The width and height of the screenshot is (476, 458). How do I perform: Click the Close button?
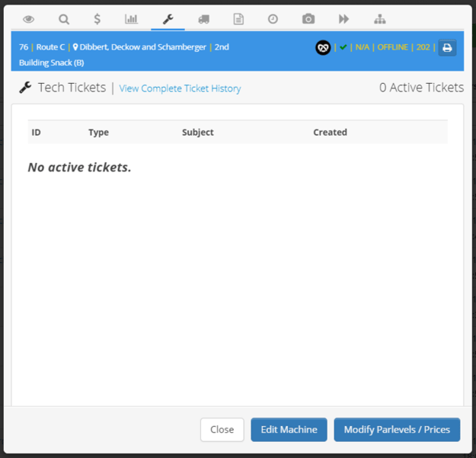pos(222,430)
